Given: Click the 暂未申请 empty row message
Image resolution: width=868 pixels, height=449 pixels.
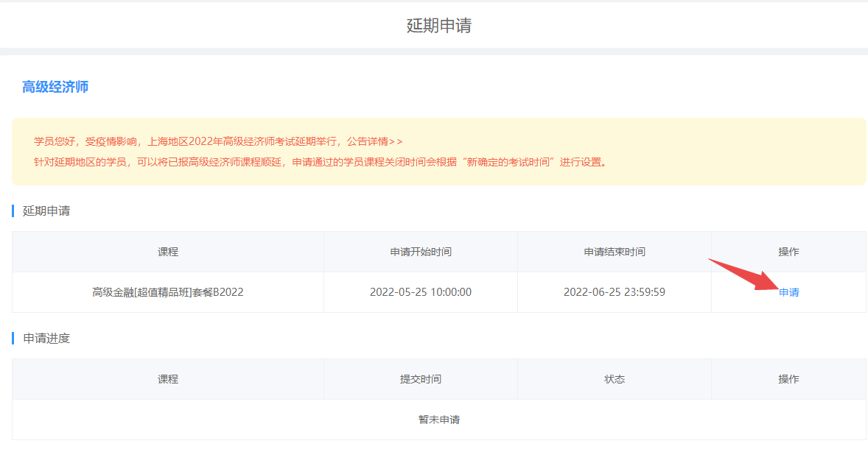Looking at the screenshot, I should pos(439,420).
